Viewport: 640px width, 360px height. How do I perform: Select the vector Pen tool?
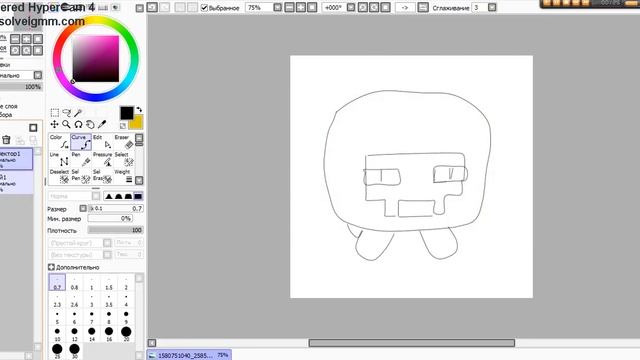81,159
